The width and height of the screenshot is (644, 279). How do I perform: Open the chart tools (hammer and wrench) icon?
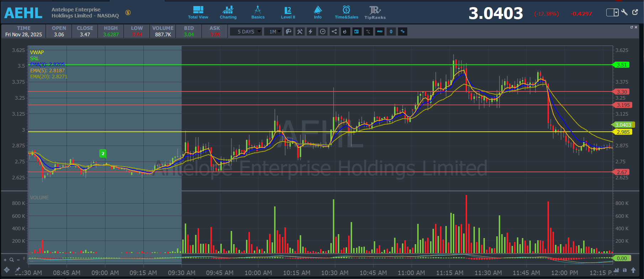300,32
